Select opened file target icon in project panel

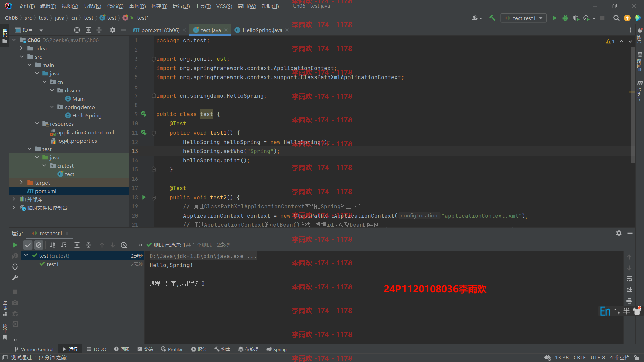click(x=77, y=30)
